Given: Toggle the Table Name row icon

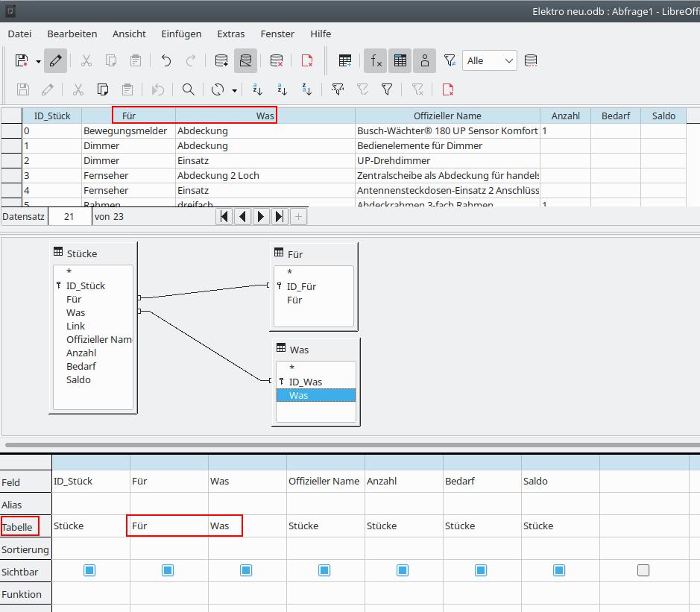Looking at the screenshot, I should click(x=400, y=61).
